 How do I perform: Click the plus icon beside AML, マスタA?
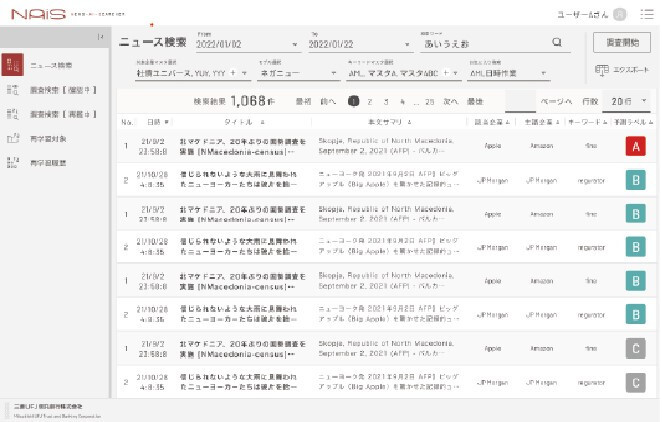click(x=445, y=73)
